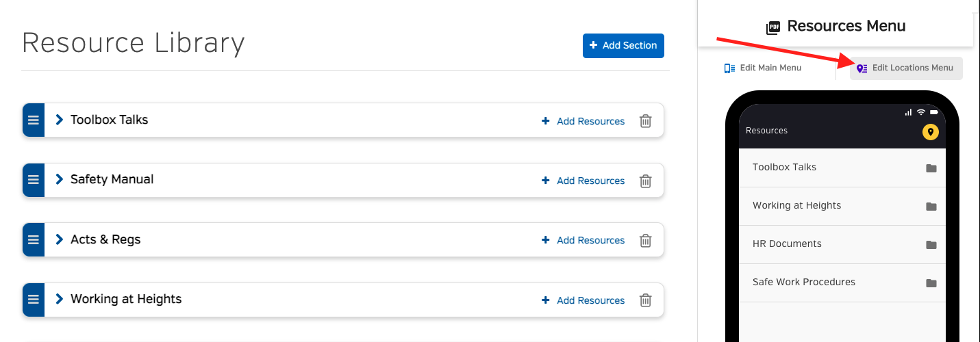980x342 pixels.
Task: Grab the Working at Heights drag handle icon
Action: [34, 300]
